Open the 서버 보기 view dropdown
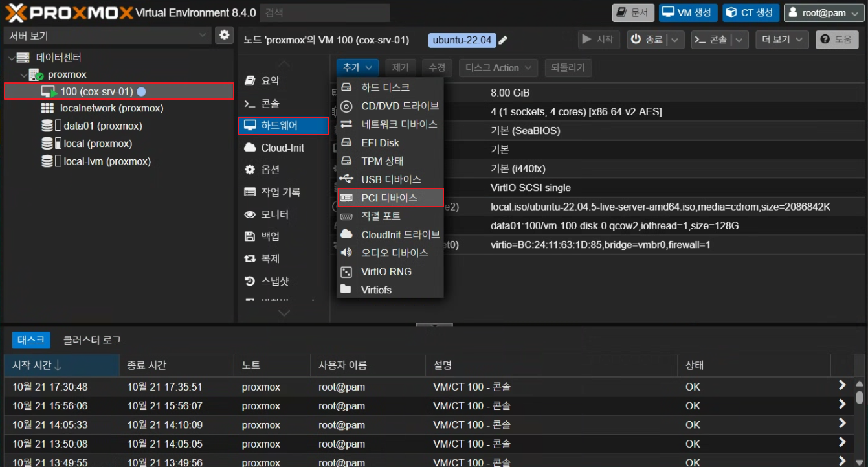868x467 pixels. pyautogui.click(x=107, y=35)
